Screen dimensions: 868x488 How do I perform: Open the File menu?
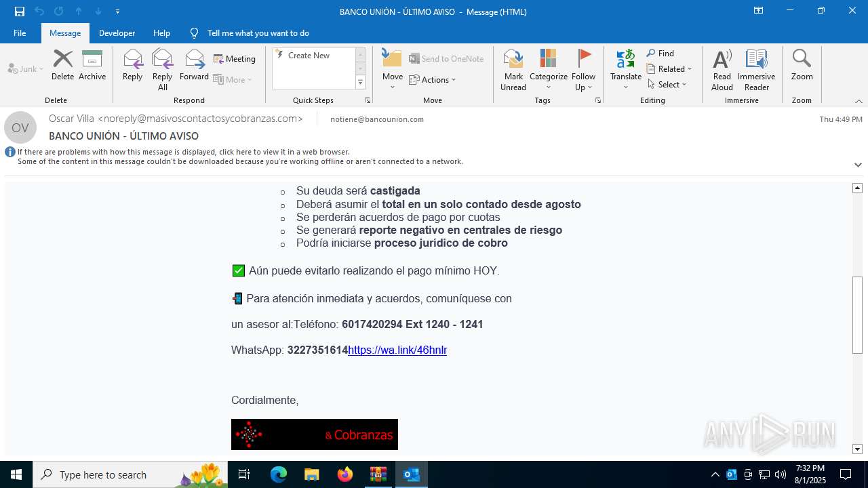coord(20,33)
